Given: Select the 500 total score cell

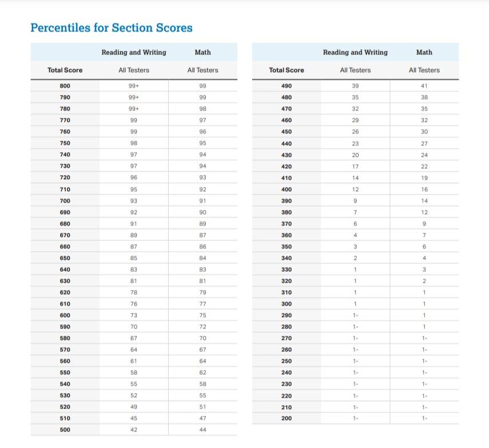Looking at the screenshot, I should point(65,430).
